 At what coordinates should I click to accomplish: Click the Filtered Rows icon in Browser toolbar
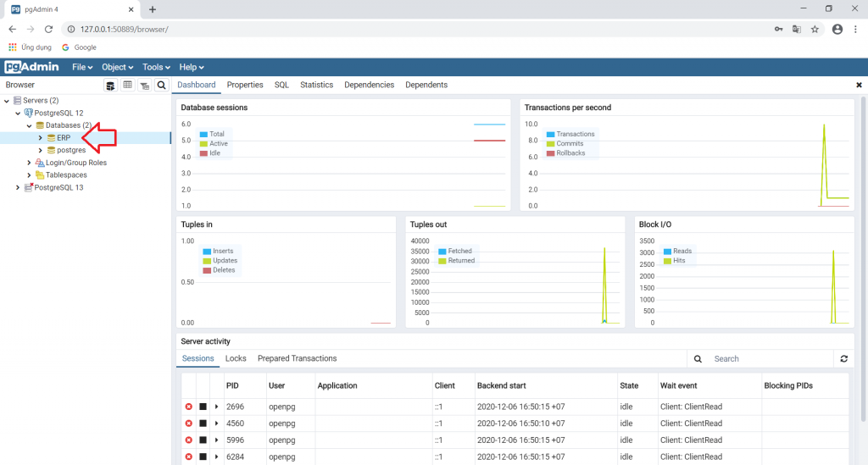click(x=144, y=86)
